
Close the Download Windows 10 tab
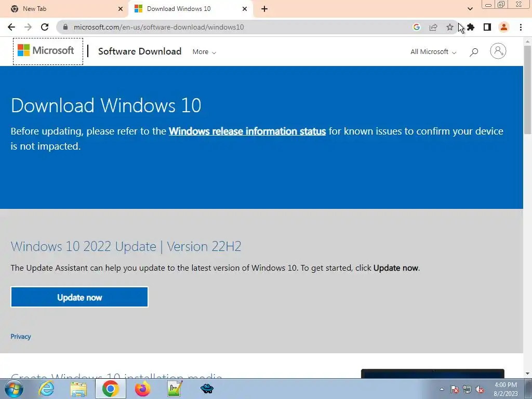click(245, 9)
